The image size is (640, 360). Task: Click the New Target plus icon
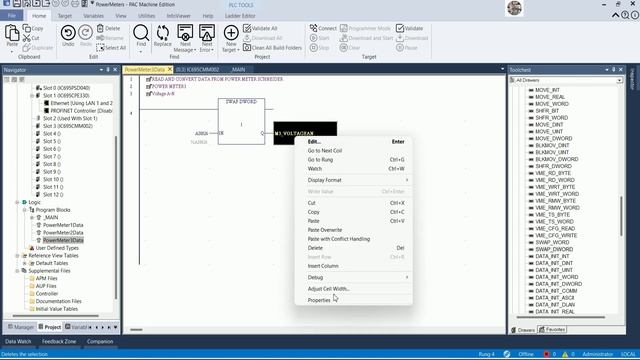(x=231, y=33)
